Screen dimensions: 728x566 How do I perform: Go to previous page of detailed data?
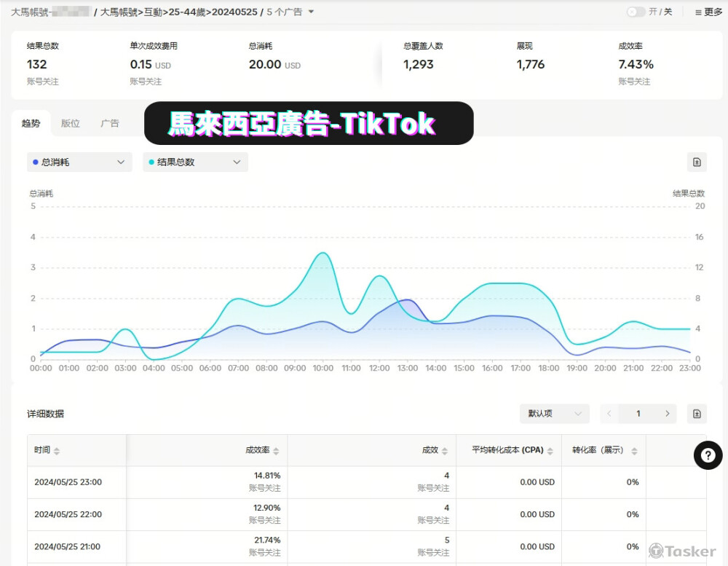(x=609, y=414)
